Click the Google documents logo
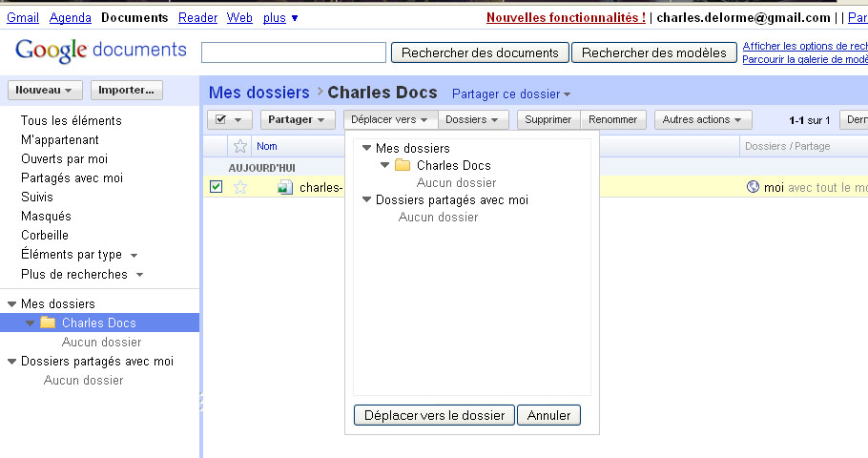868x458 pixels. [x=101, y=50]
